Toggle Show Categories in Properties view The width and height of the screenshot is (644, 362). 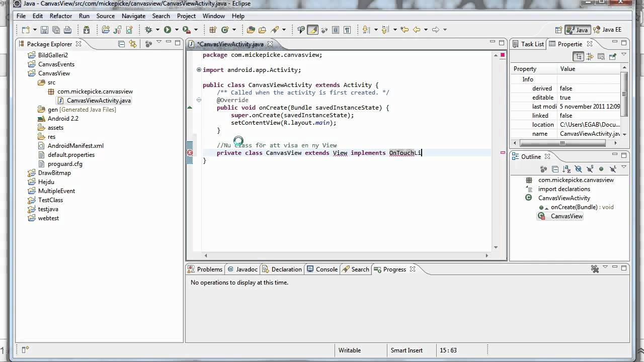coord(579,56)
